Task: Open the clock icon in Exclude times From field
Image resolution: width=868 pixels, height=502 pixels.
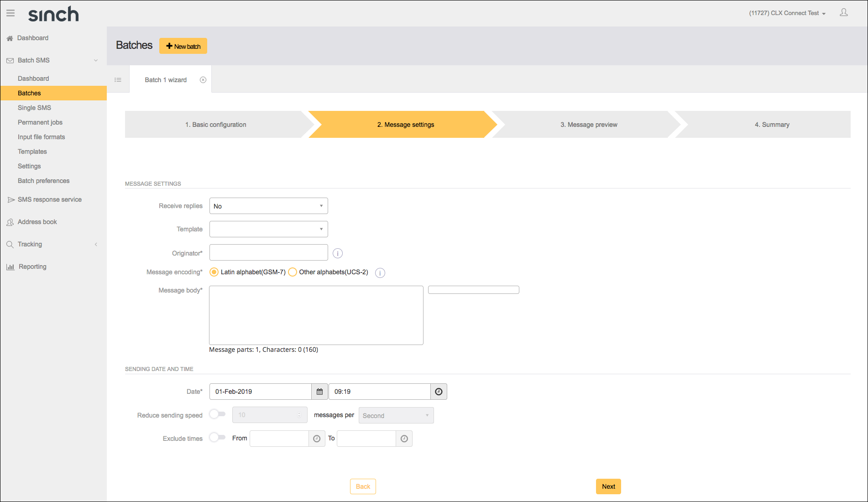Action: (316, 439)
